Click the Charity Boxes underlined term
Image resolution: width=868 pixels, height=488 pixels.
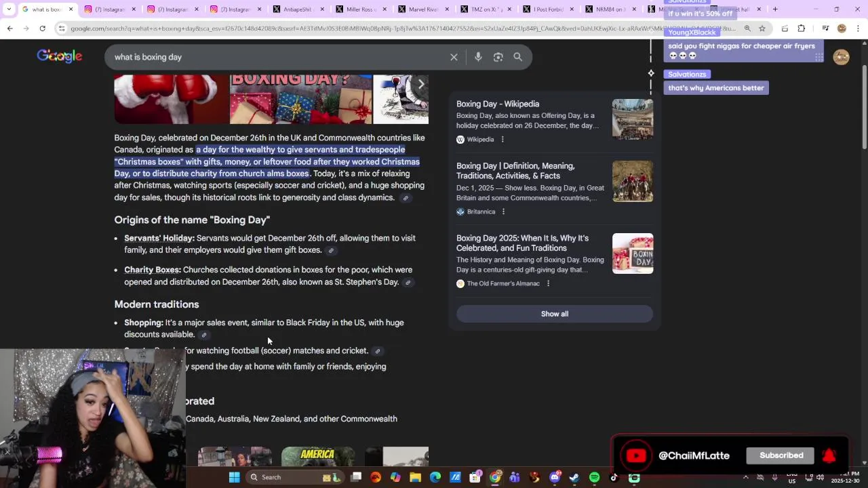pyautogui.click(x=153, y=270)
